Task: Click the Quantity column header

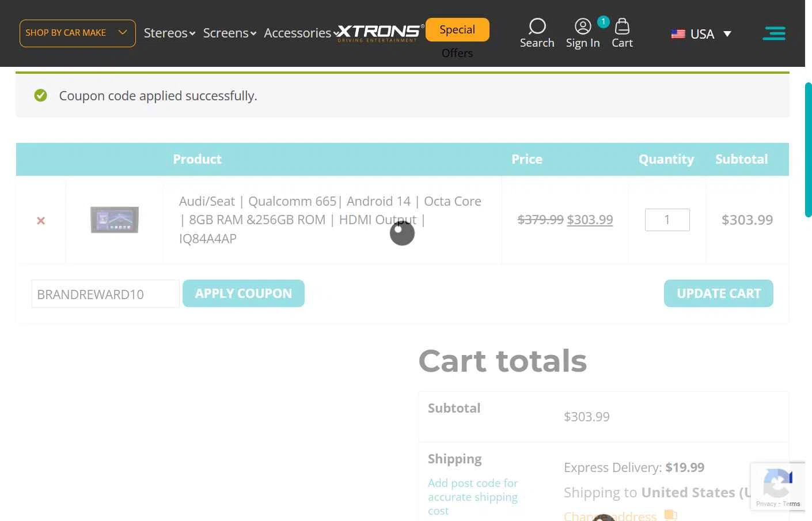Action: (666, 159)
